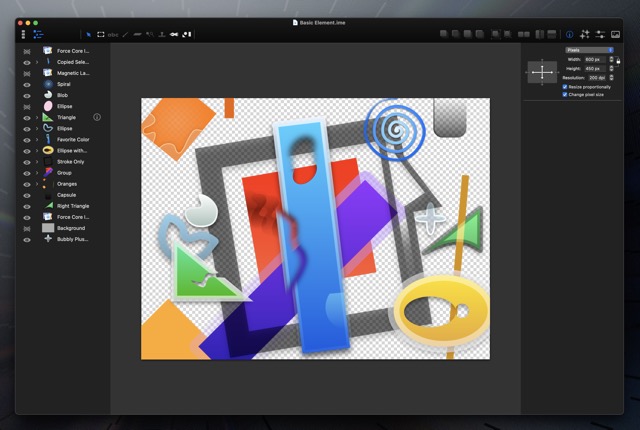Toggle the aspect ratio lock icon
This screenshot has width=640, height=430.
(618, 63)
